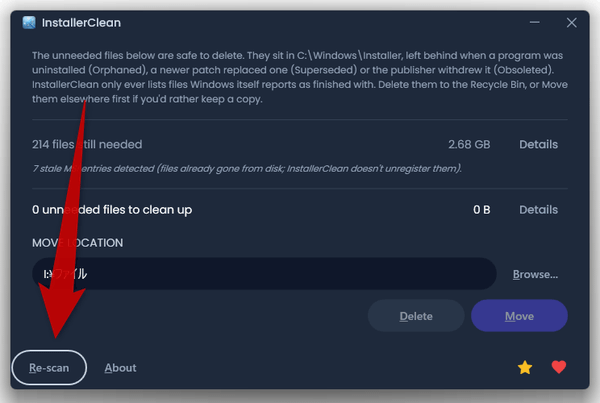The image size is (600, 403).
Task: Click the '2.68 GB' size value
Action: tap(469, 144)
